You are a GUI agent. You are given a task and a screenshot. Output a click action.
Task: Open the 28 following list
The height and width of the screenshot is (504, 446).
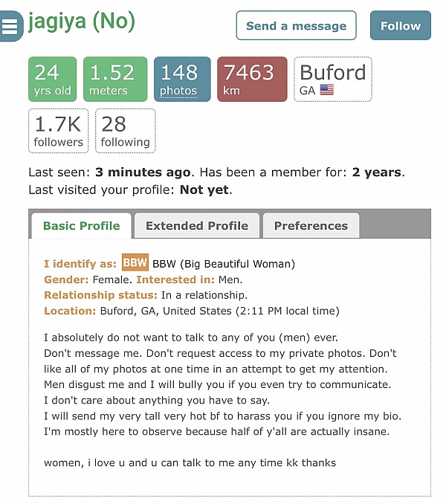tap(126, 131)
